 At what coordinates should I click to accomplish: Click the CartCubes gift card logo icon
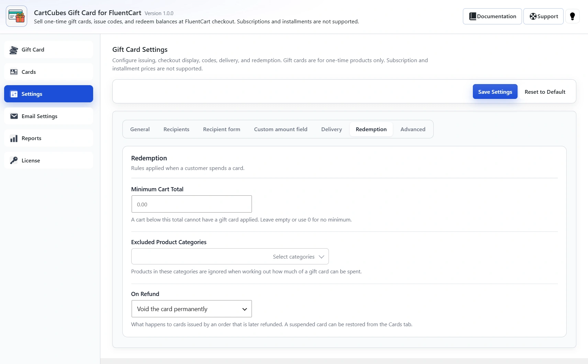16,16
